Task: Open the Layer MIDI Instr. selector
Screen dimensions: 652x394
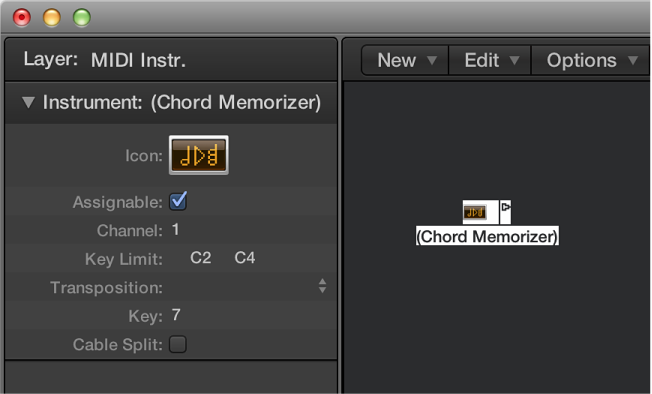Action: pyautogui.click(x=138, y=61)
